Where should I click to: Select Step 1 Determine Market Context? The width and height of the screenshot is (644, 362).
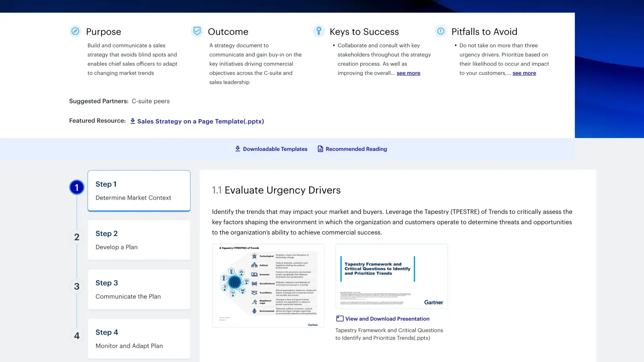(x=139, y=191)
